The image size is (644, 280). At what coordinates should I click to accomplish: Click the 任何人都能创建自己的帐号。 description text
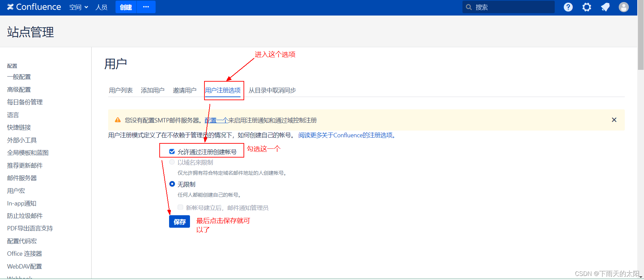(x=209, y=195)
